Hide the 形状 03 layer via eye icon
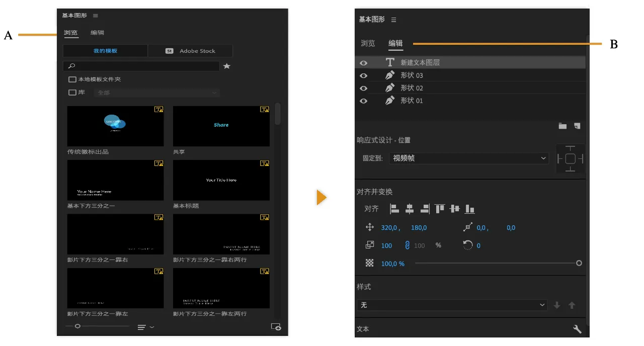The height and width of the screenshot is (346, 644). point(363,75)
